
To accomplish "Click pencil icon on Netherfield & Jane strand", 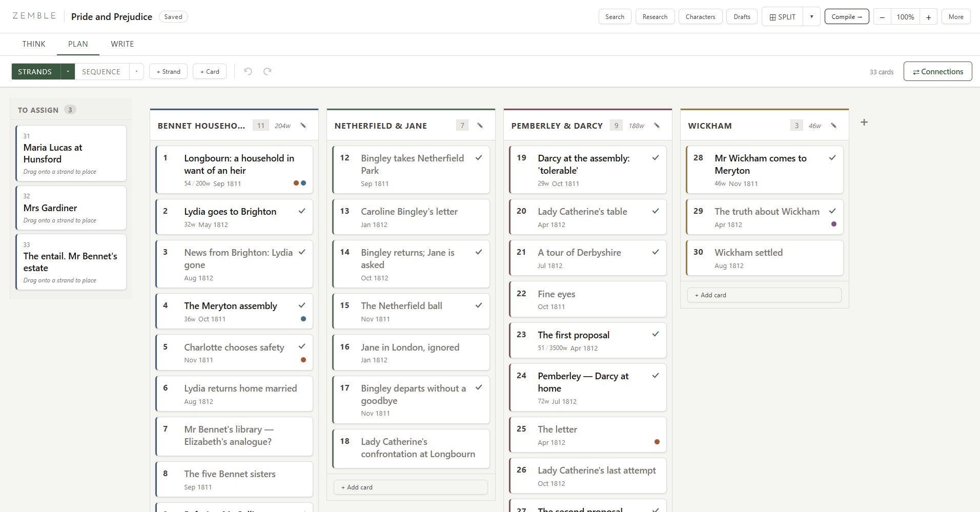I will 480,126.
